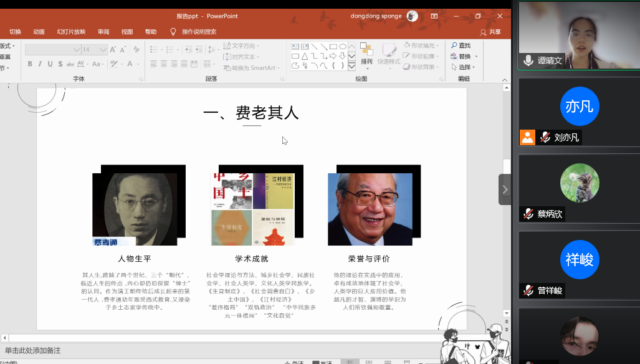Open the 视图 view tab
Image resolution: width=640 pixels, height=364 pixels.
click(127, 32)
